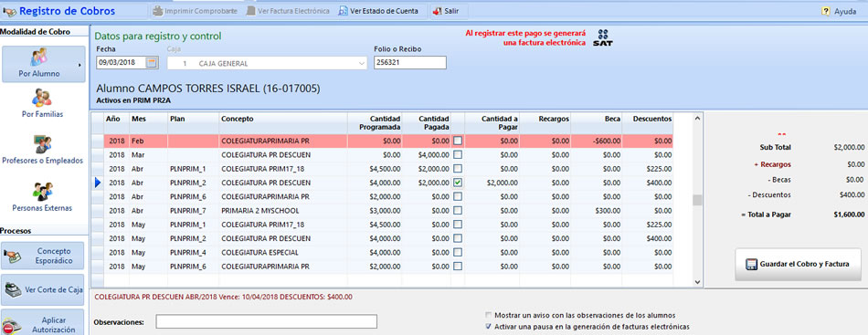868x335 pixels.
Task: Click the Registro de Cobros handshake icon
Action: [9, 11]
